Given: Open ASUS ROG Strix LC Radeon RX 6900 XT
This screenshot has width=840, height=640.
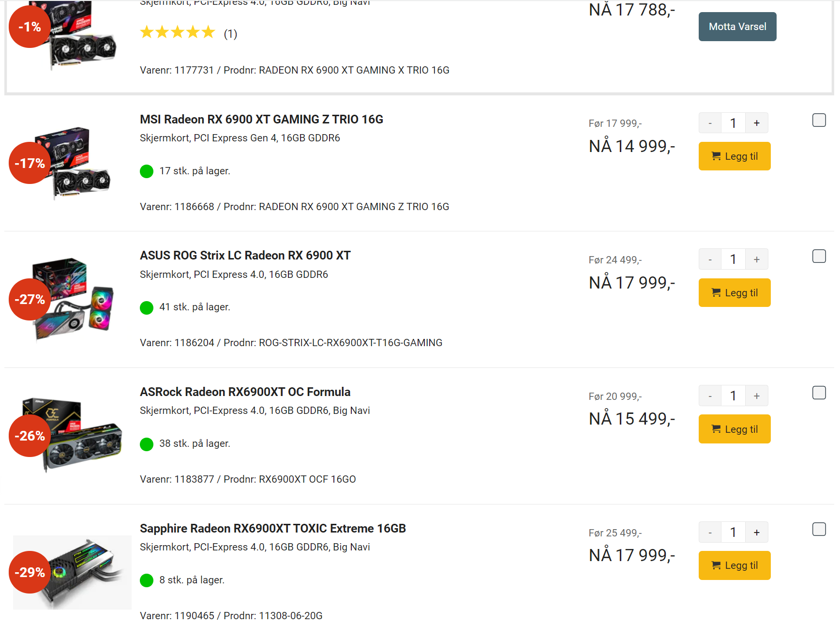Looking at the screenshot, I should (245, 256).
